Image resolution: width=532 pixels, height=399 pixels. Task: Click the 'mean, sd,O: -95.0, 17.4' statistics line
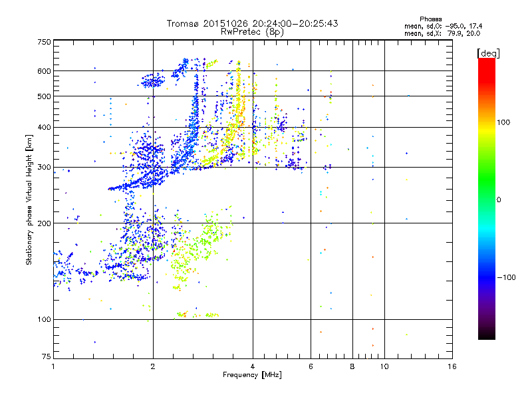click(443, 26)
